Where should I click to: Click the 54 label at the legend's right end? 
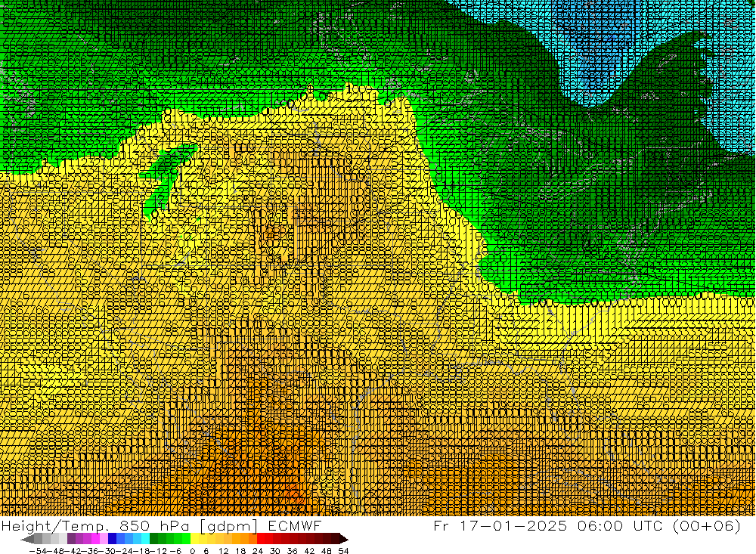pyautogui.click(x=342, y=549)
